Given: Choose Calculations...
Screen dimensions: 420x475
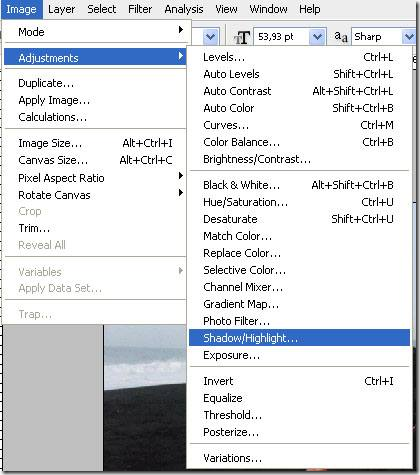Looking at the screenshot, I should tap(95, 117).
